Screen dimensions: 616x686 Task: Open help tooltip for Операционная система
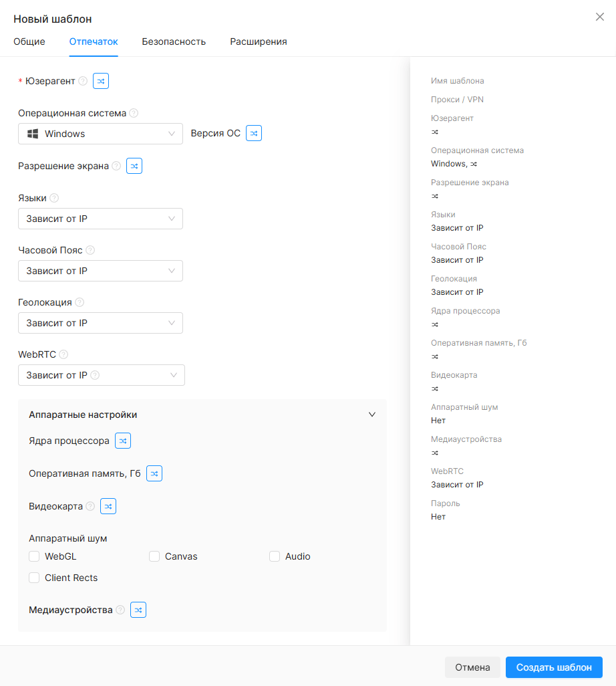click(134, 113)
